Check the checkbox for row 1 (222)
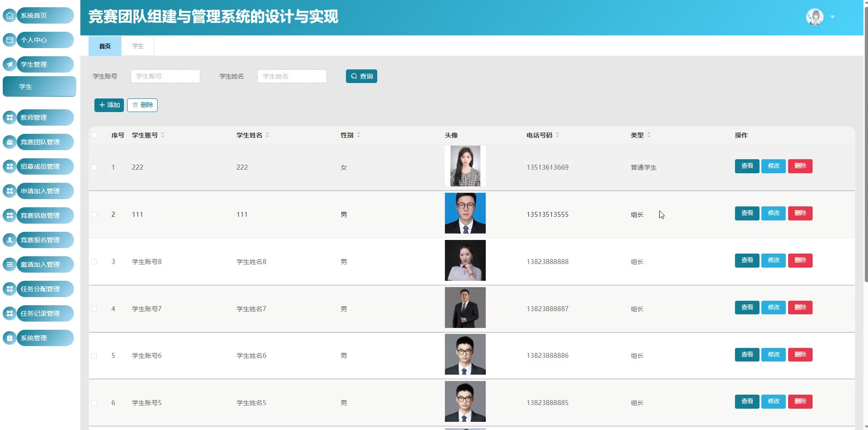This screenshot has width=868, height=430. tap(94, 167)
